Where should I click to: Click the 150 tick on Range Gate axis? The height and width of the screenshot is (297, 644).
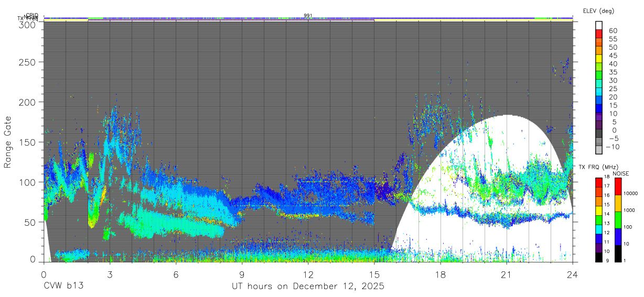[28, 142]
